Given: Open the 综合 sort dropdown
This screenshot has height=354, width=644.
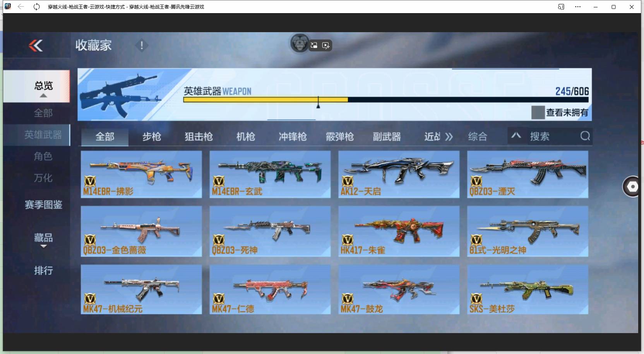Looking at the screenshot, I should pyautogui.click(x=478, y=136).
